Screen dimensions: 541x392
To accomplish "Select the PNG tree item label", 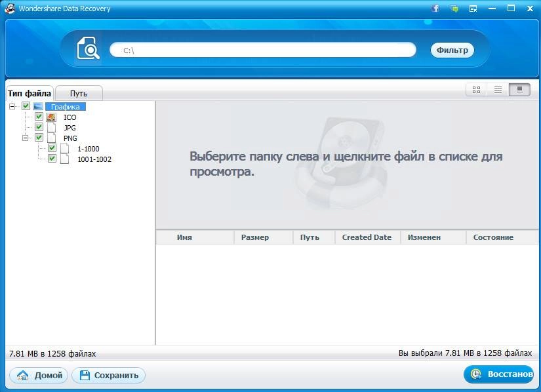I will coord(70,138).
